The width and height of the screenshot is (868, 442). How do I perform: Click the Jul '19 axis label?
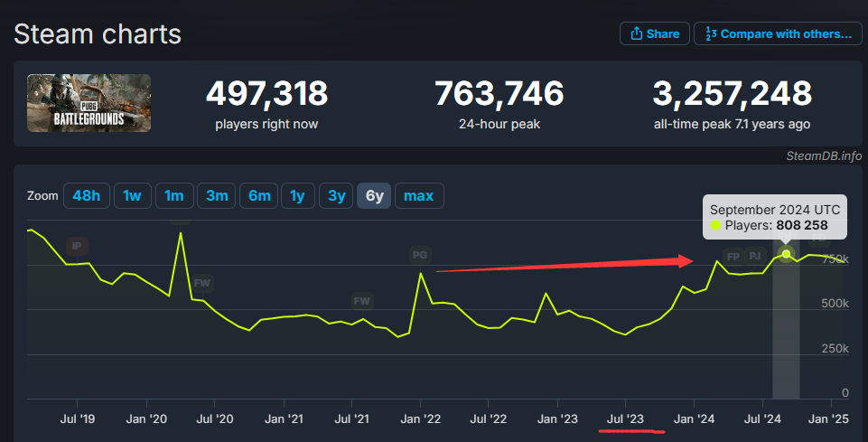(78, 419)
